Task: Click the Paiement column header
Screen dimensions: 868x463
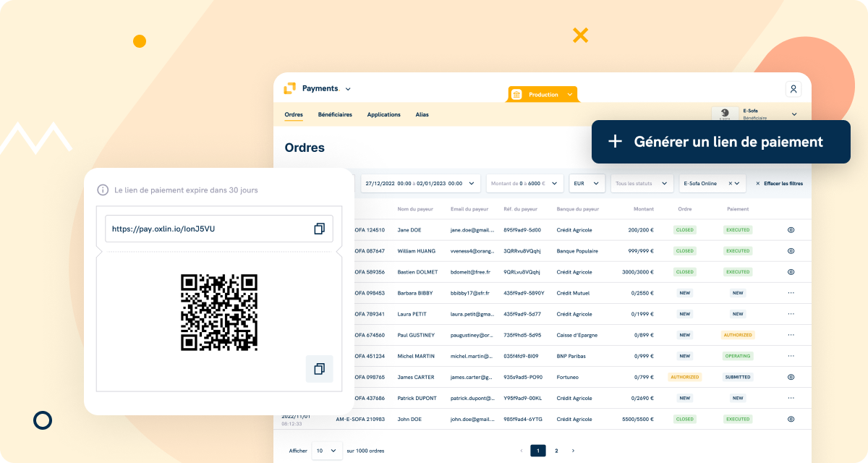Action: click(x=738, y=209)
